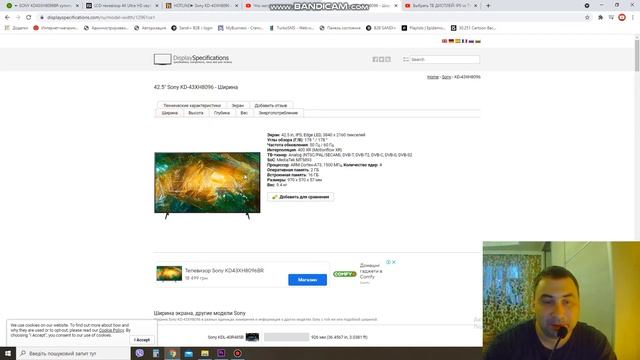Select the English language flag
Screen dimensions: 640x360
tap(444, 41)
